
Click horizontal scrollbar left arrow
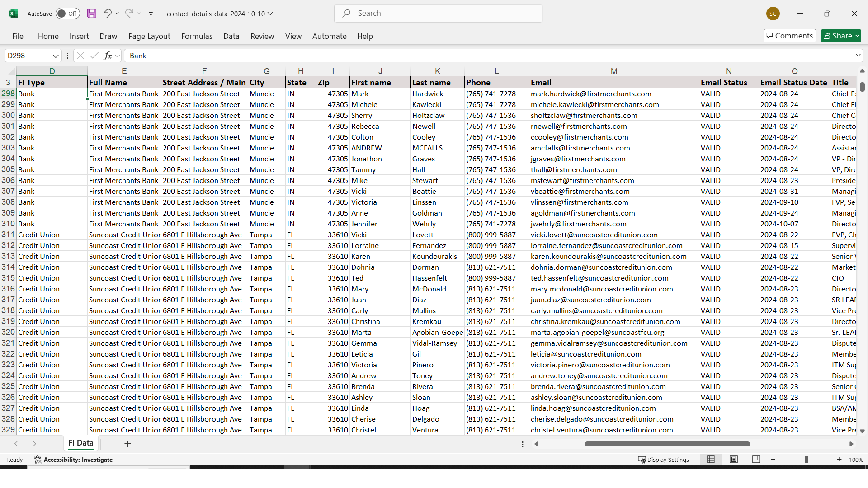[x=536, y=444]
